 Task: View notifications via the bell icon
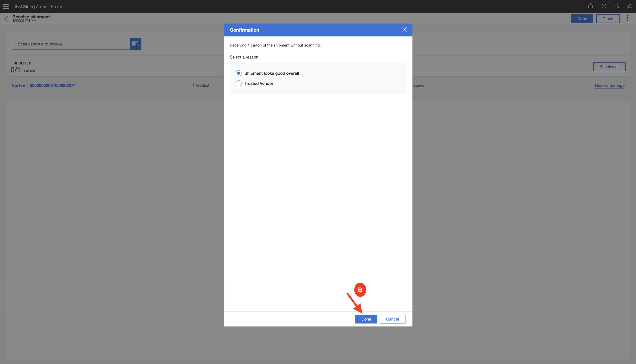point(630,6)
